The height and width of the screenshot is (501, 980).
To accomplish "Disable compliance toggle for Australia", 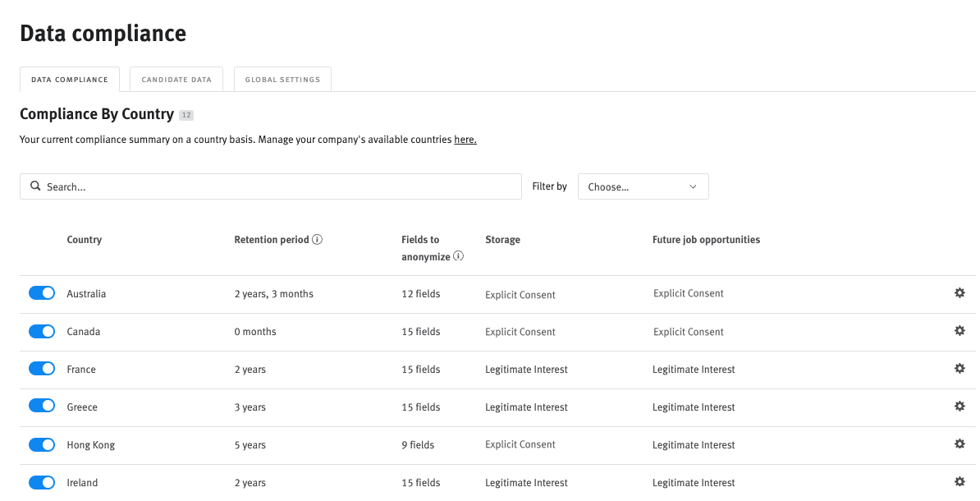I will click(x=41, y=292).
